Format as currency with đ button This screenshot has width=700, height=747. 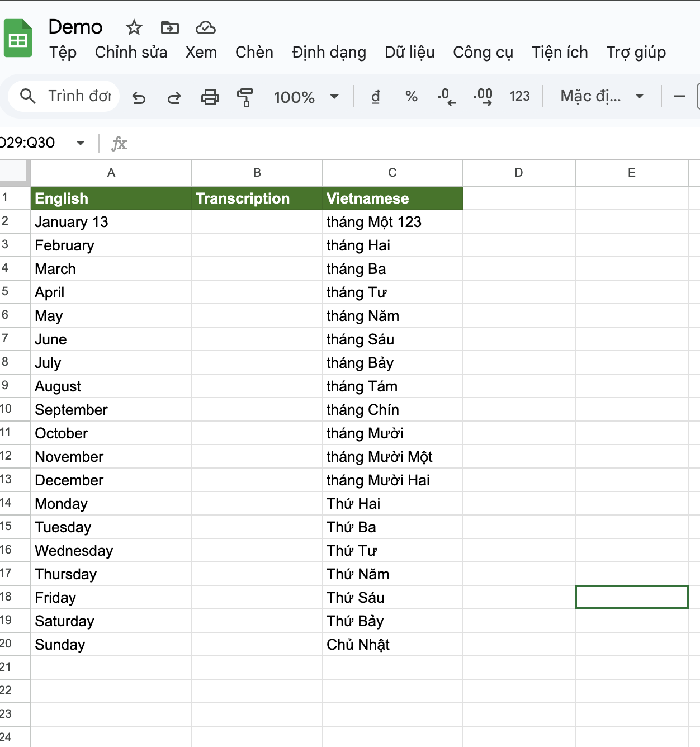[376, 97]
